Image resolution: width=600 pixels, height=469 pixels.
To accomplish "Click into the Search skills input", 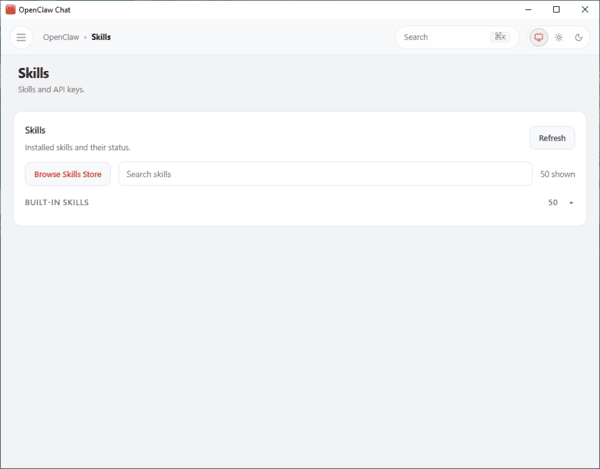I will click(325, 174).
